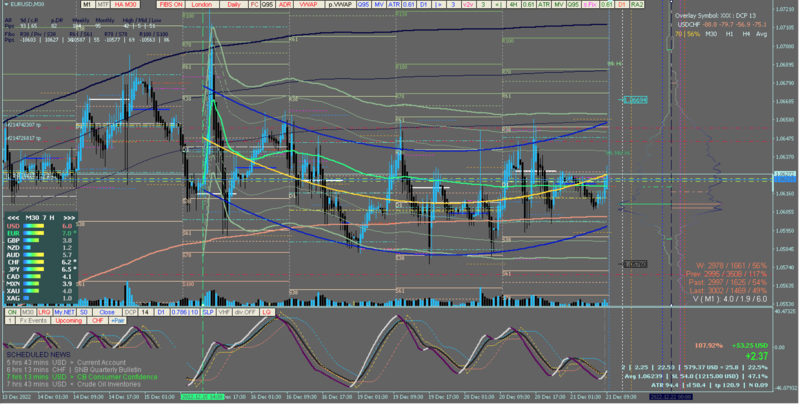Click the p.VWAP button
This screenshot has width=799, height=404.
[x=340, y=5]
